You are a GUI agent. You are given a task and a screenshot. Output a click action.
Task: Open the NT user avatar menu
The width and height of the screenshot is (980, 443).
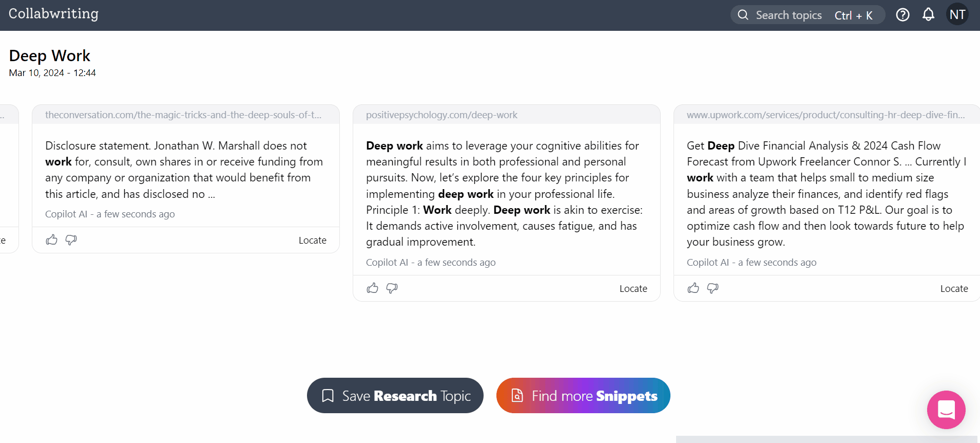point(957,15)
